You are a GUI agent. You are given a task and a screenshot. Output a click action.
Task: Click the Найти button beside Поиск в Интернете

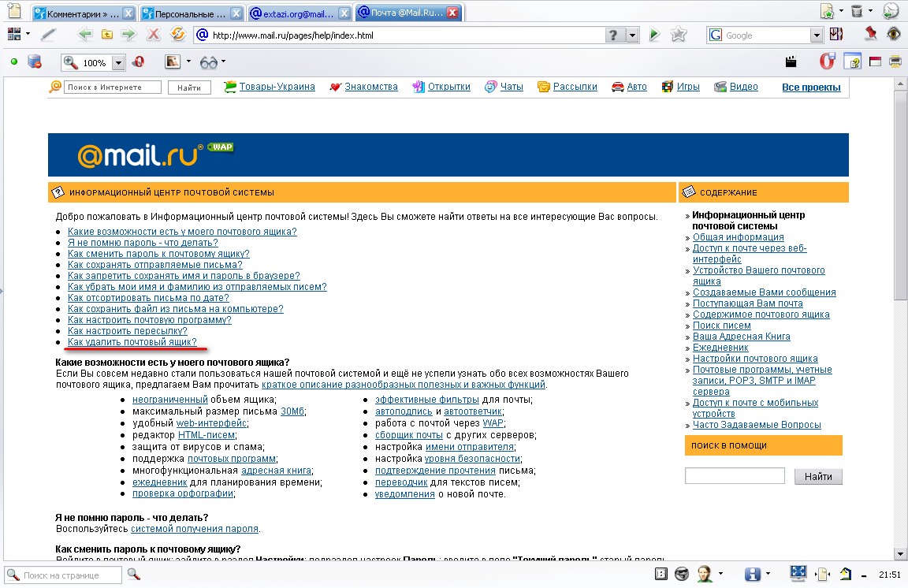(189, 87)
